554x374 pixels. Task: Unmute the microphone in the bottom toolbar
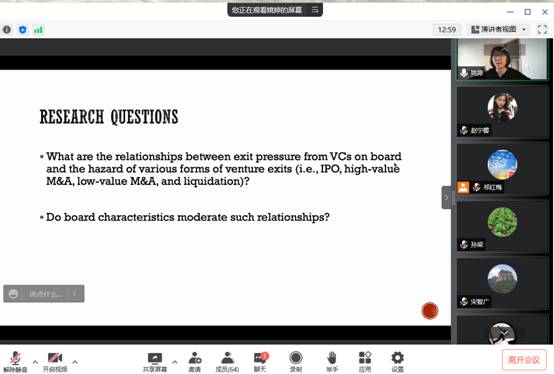pyautogui.click(x=15, y=362)
